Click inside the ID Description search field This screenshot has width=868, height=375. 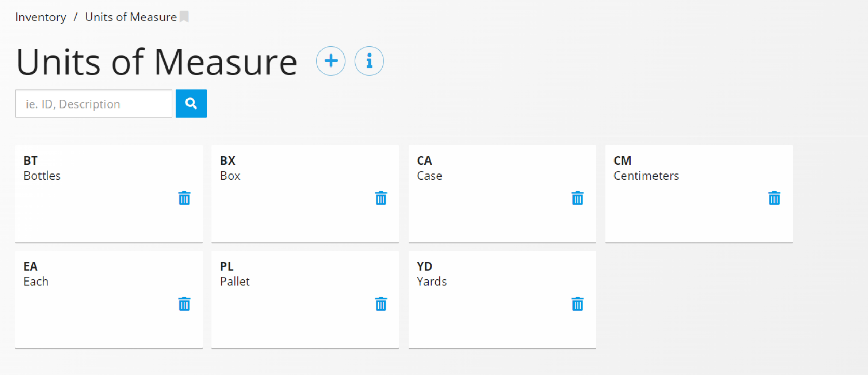(94, 103)
